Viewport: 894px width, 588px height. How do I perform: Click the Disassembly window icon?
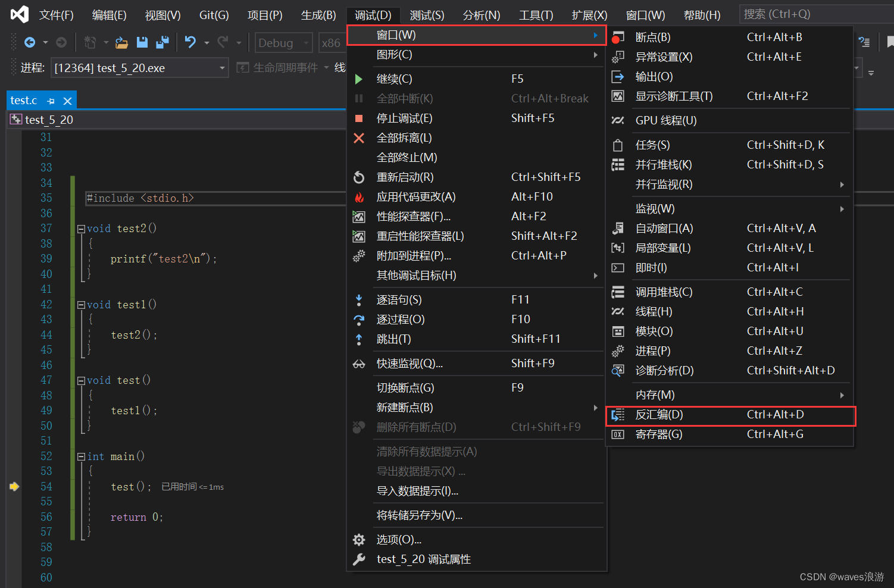pos(618,415)
